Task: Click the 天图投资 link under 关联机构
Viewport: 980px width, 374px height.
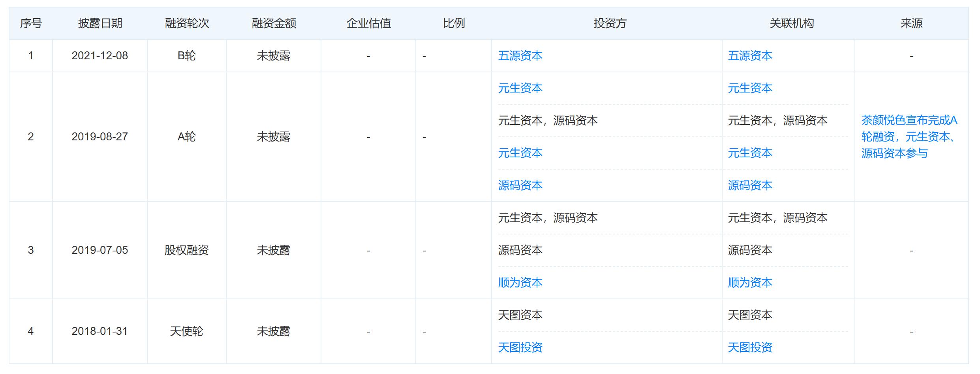Action: tap(750, 348)
